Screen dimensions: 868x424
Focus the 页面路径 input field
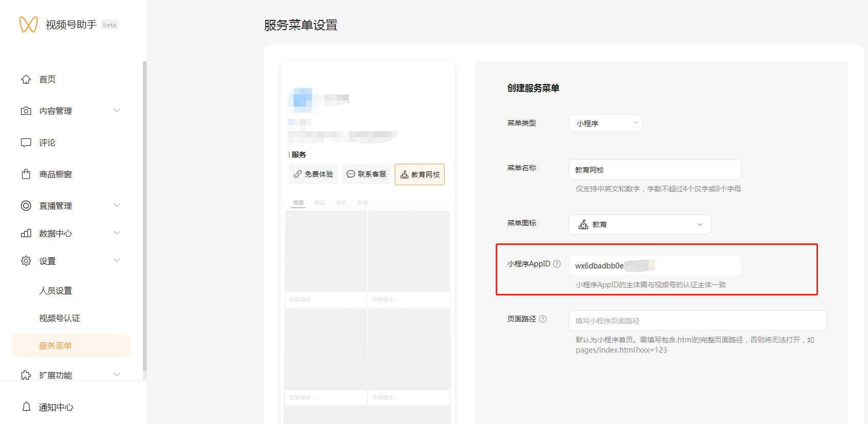pyautogui.click(x=697, y=320)
